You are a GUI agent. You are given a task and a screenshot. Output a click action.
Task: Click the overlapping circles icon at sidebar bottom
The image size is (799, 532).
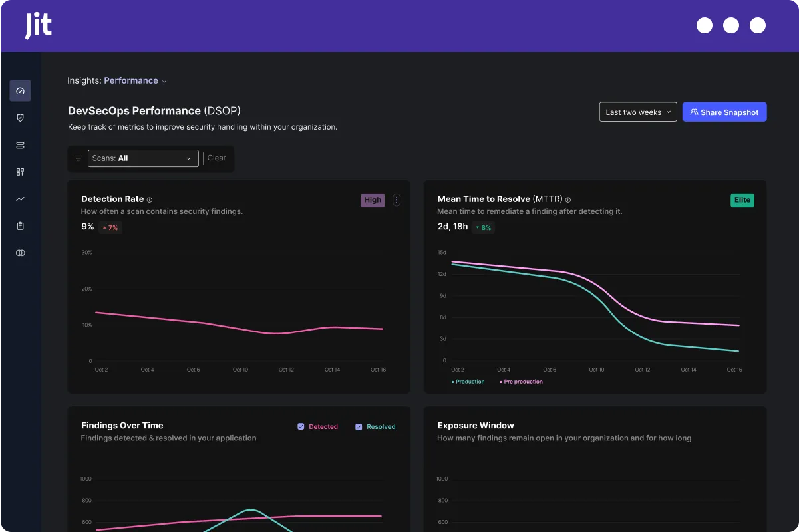(x=20, y=253)
